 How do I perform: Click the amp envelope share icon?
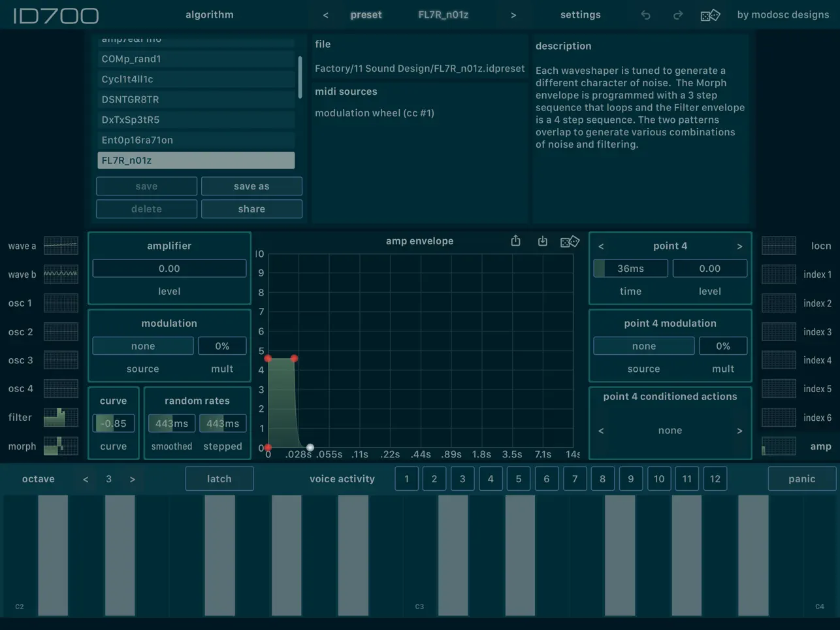click(x=515, y=241)
